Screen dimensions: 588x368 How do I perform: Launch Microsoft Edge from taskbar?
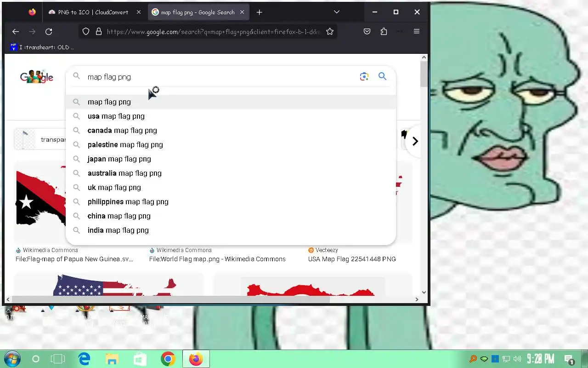coord(84,359)
